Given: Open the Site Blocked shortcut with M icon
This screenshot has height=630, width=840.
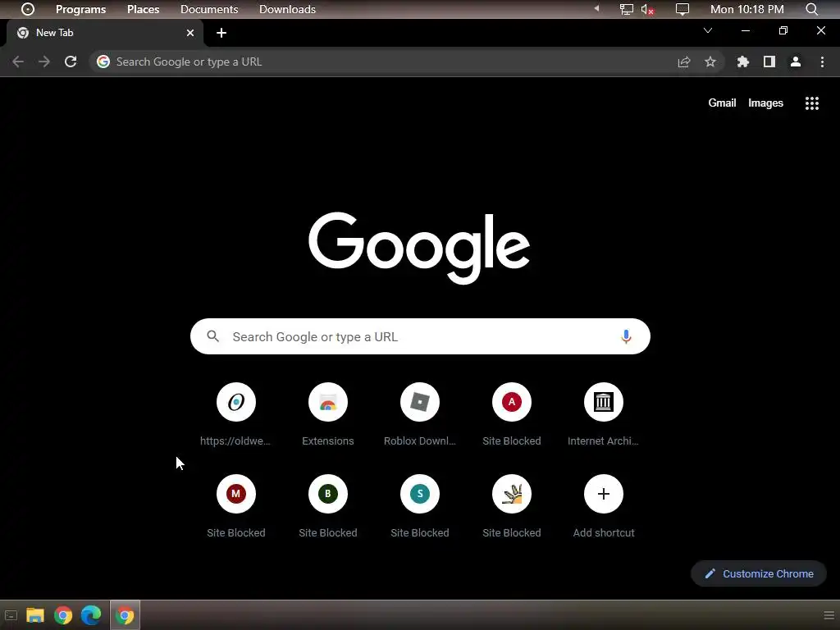Looking at the screenshot, I should pos(235,506).
